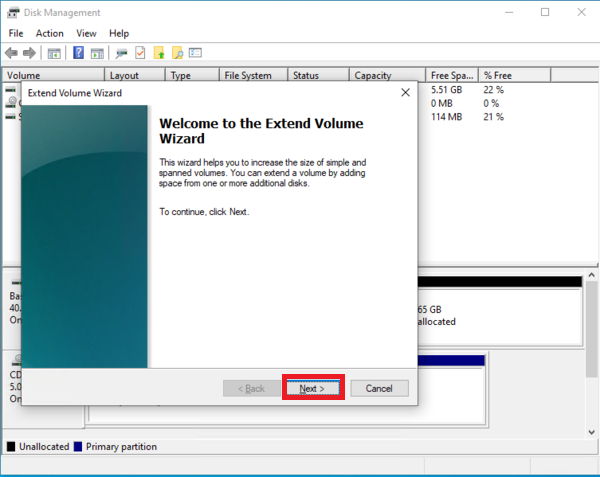
Task: Open the Help menu
Action: pos(119,33)
